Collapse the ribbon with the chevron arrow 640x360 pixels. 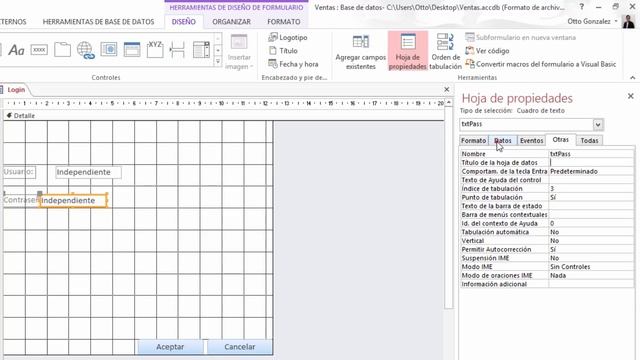coord(633,78)
